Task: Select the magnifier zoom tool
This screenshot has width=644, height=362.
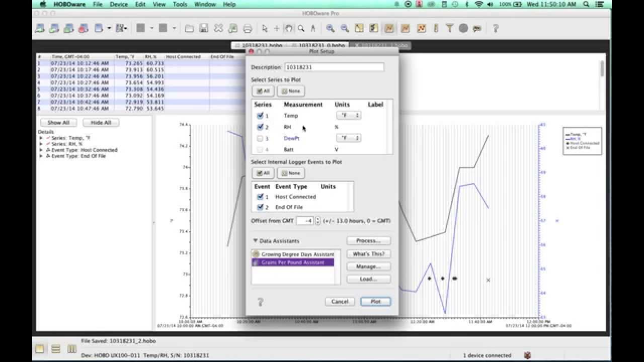Action: pos(301,29)
